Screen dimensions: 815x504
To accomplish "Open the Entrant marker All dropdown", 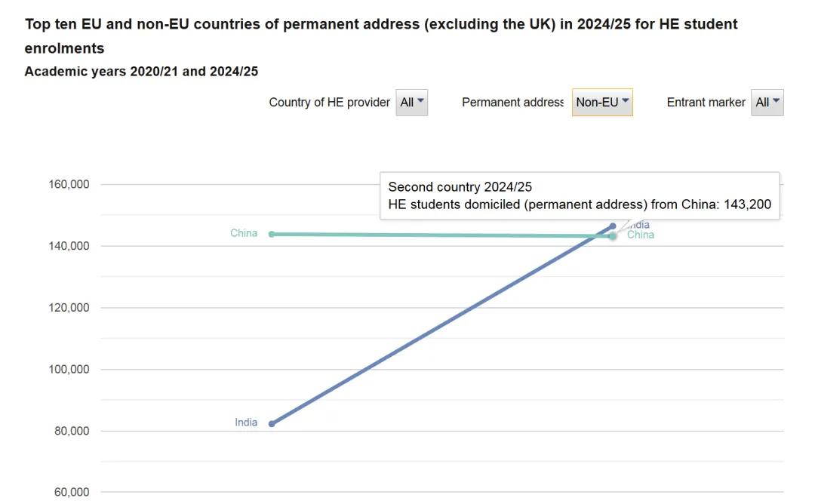I will 767,103.
